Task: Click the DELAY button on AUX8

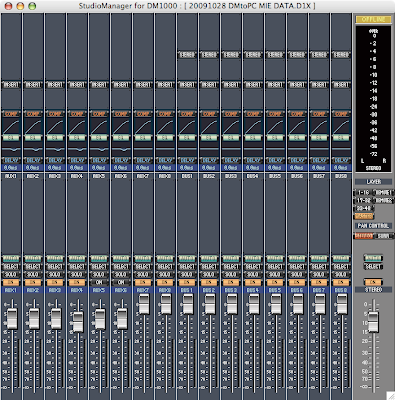Action: (165, 160)
